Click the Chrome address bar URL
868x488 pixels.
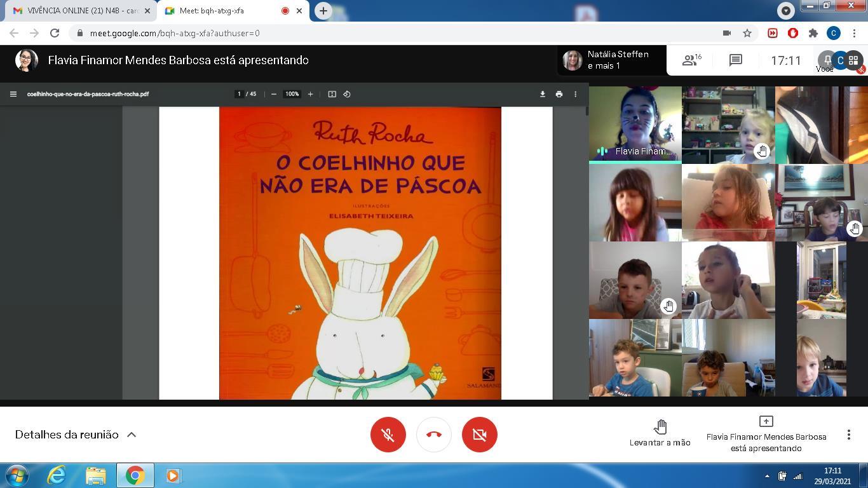click(x=175, y=33)
